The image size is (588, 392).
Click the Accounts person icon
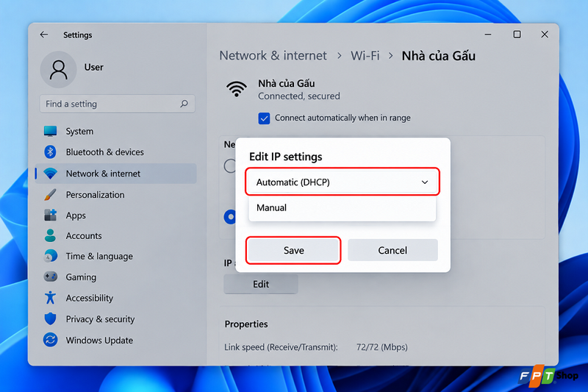point(50,235)
